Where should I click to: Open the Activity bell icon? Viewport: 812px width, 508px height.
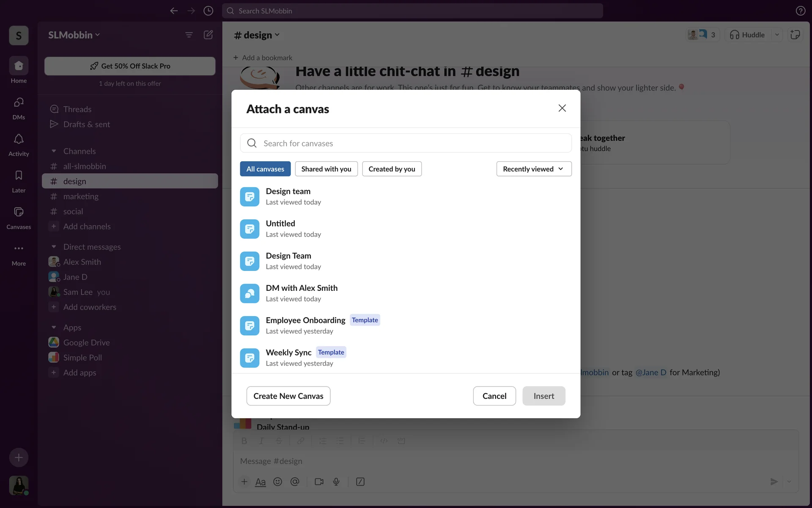[19, 139]
